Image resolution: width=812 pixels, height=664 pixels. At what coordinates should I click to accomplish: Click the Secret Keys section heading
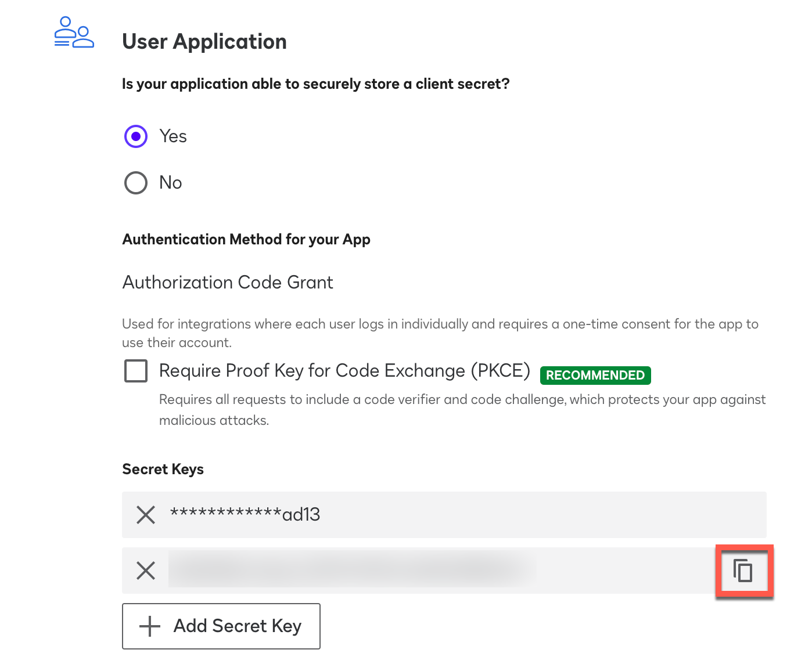[163, 470]
